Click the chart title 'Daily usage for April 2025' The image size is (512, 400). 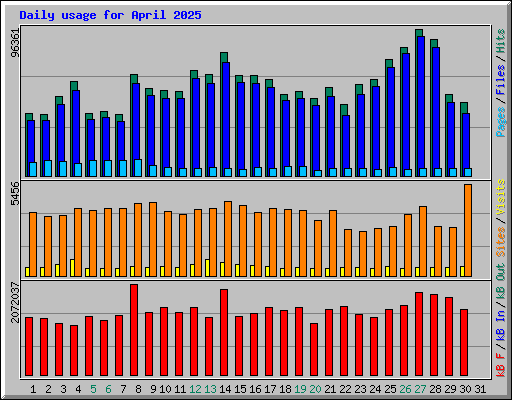coord(110,15)
